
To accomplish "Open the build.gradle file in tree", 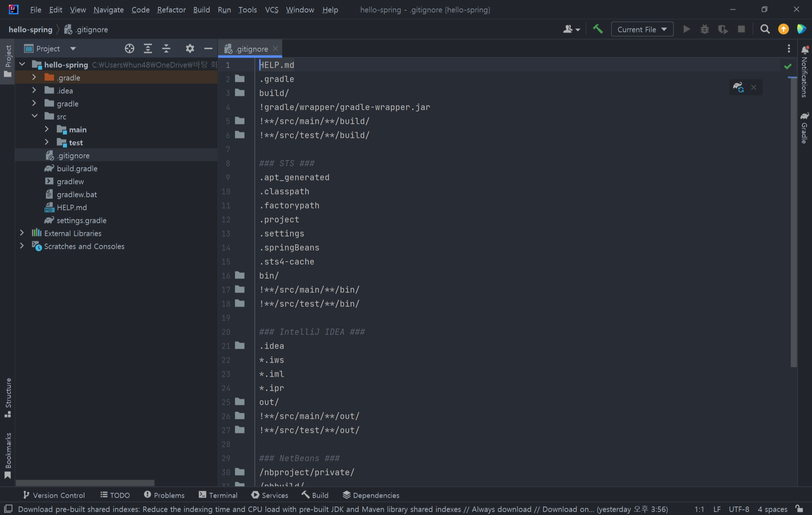I will (77, 168).
